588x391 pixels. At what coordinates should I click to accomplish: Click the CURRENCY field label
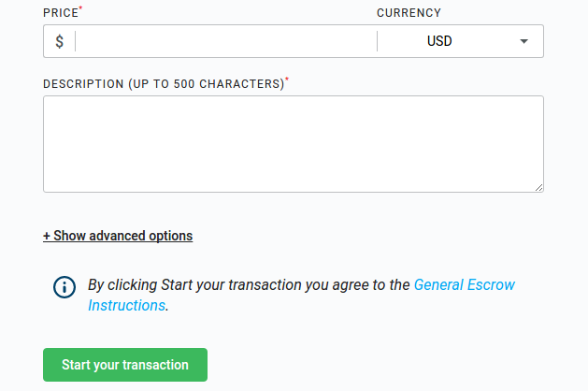(409, 13)
